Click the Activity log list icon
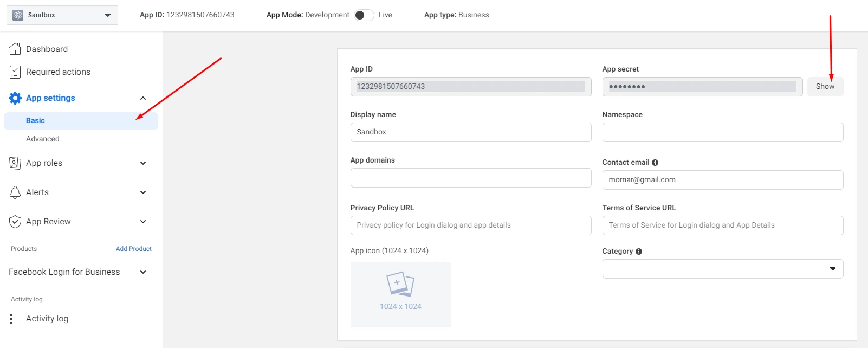The image size is (868, 348). point(15,319)
